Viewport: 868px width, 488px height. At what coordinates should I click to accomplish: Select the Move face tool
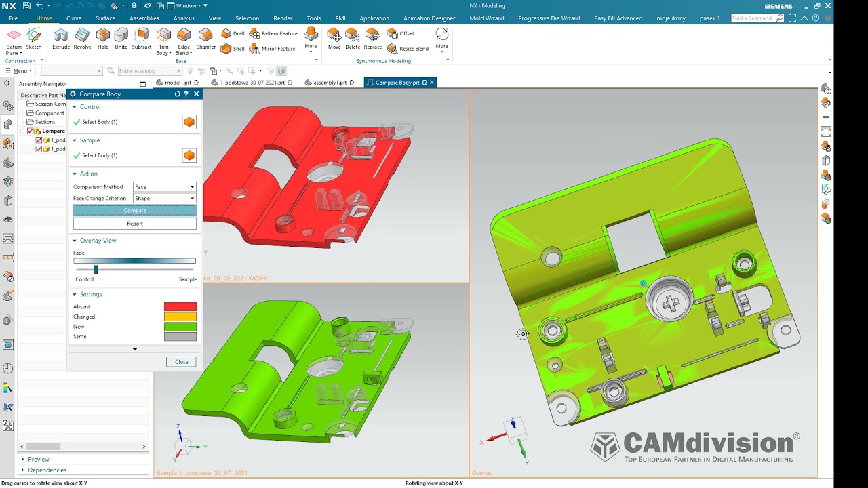coord(334,39)
